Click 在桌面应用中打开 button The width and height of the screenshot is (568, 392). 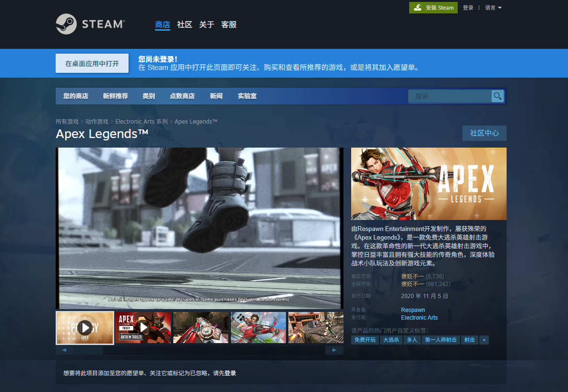click(92, 63)
